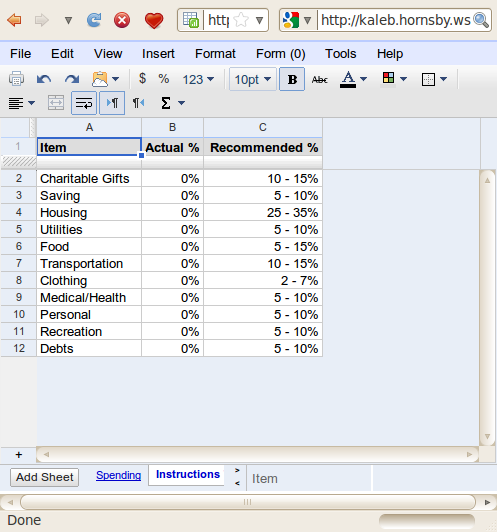Reload the page with the refresh icon
The image size is (497, 532).
click(x=94, y=20)
